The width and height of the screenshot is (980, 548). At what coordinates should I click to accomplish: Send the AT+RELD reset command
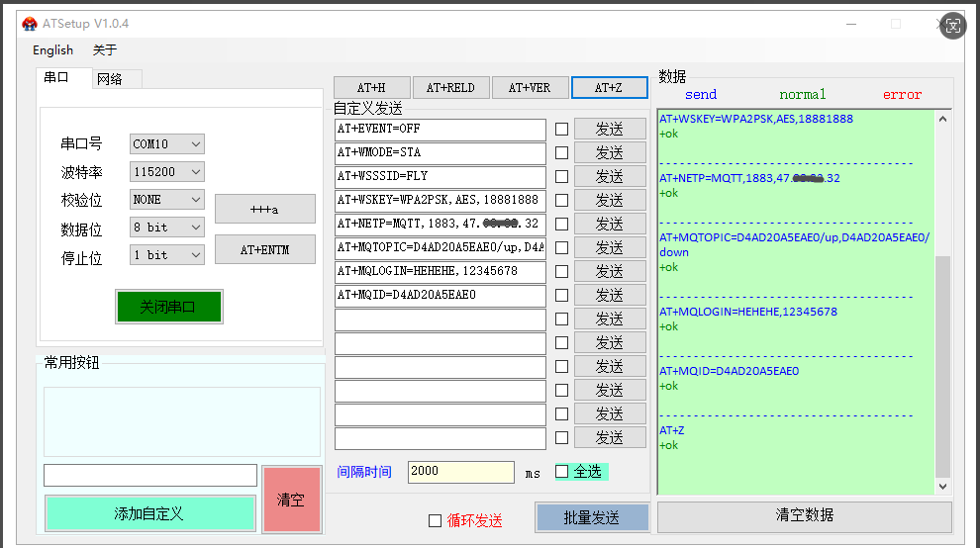point(450,88)
